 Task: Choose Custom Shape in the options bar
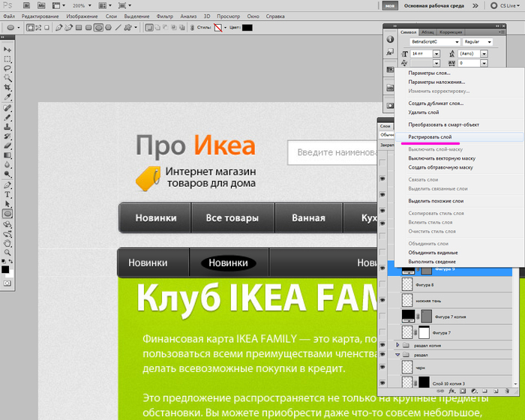click(x=127, y=28)
